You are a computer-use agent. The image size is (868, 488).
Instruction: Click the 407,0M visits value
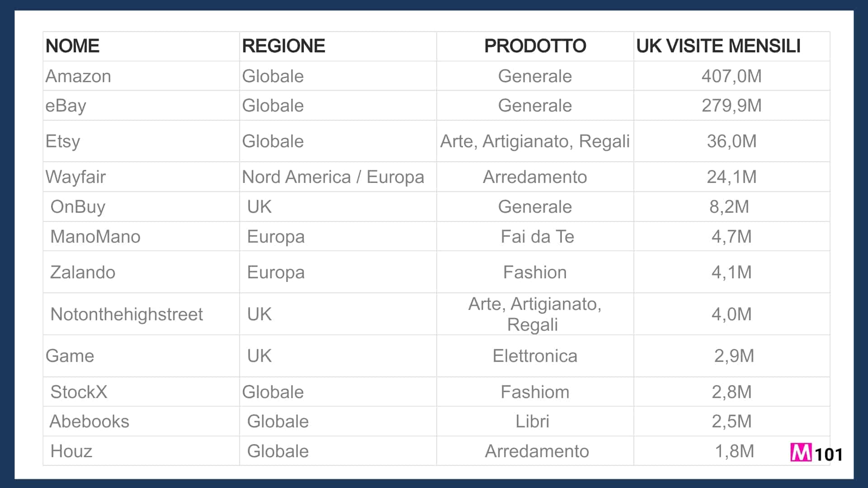coord(731,76)
